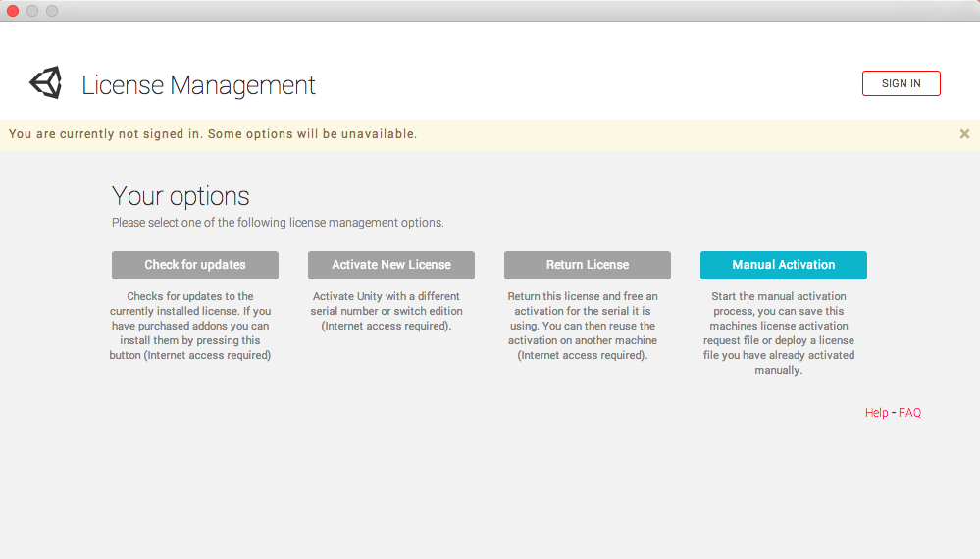Click the 'You are currently not signed in' message
Image resolution: width=980 pixels, height=559 pixels.
coord(213,134)
